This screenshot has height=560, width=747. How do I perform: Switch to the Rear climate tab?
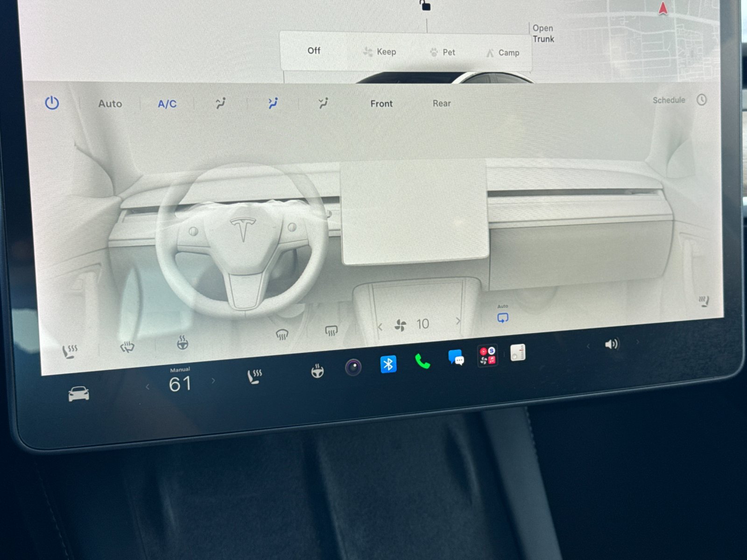[x=442, y=103]
